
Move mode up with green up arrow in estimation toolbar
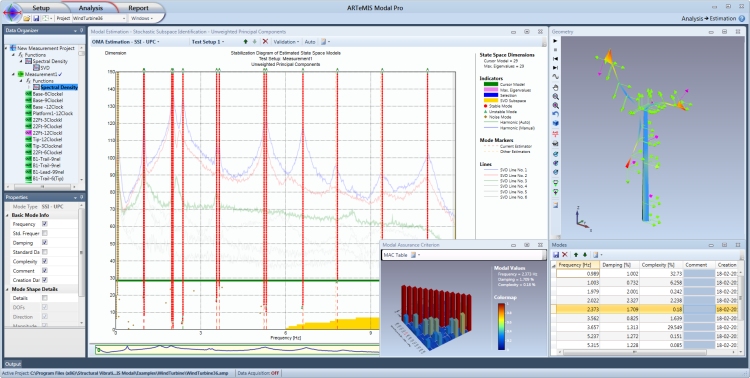(x=246, y=42)
